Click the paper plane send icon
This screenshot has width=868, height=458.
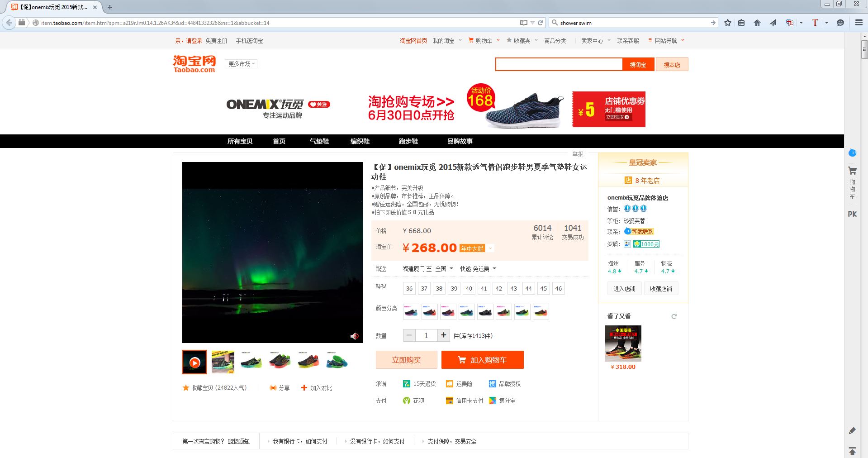pos(773,23)
